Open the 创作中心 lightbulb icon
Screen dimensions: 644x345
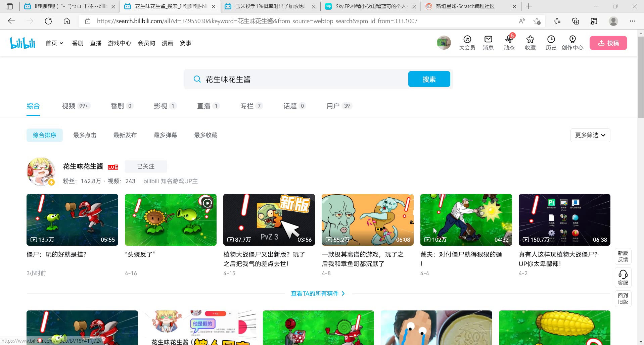(572, 40)
